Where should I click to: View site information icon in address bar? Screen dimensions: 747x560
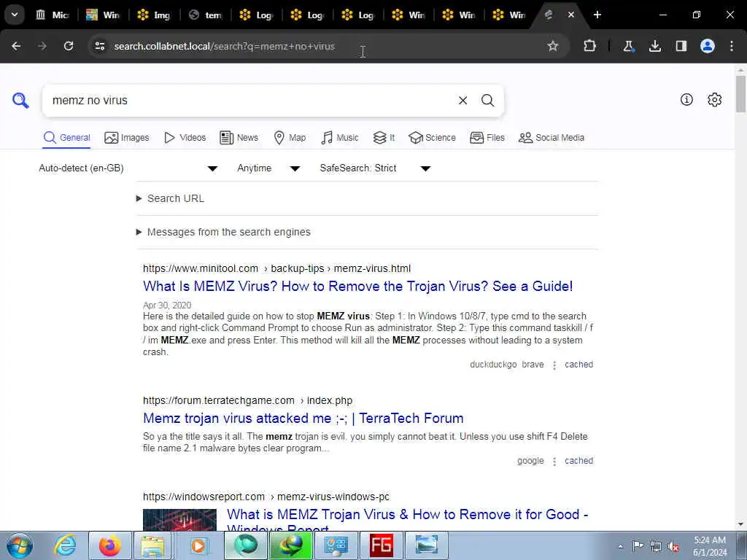(x=99, y=46)
